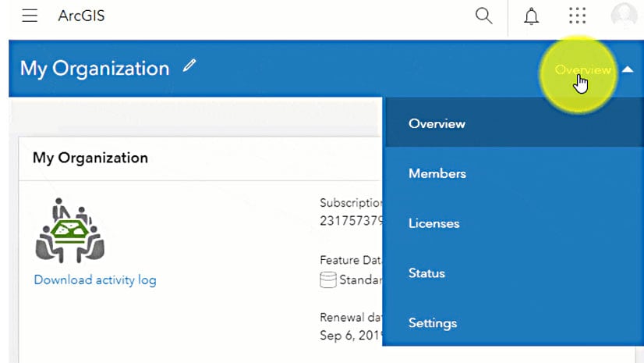Open the hamburger navigation menu
The width and height of the screenshot is (644, 363).
point(30,16)
